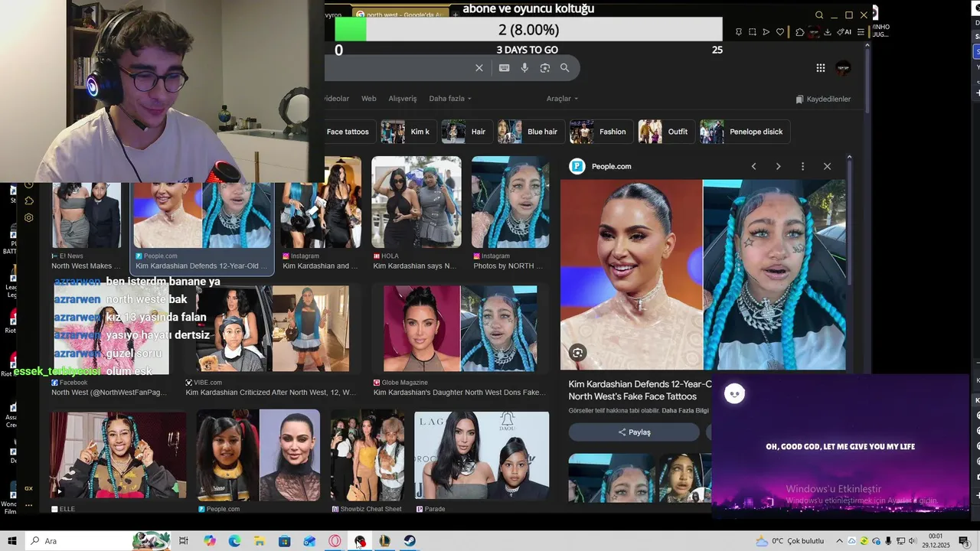Open browser extensions puzzle icon

tap(799, 32)
